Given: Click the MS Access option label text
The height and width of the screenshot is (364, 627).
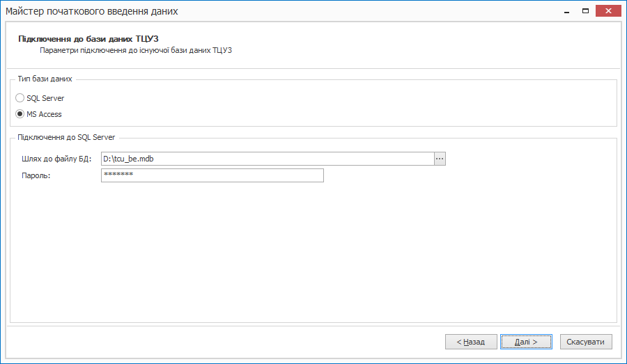Looking at the screenshot, I should coord(44,114).
